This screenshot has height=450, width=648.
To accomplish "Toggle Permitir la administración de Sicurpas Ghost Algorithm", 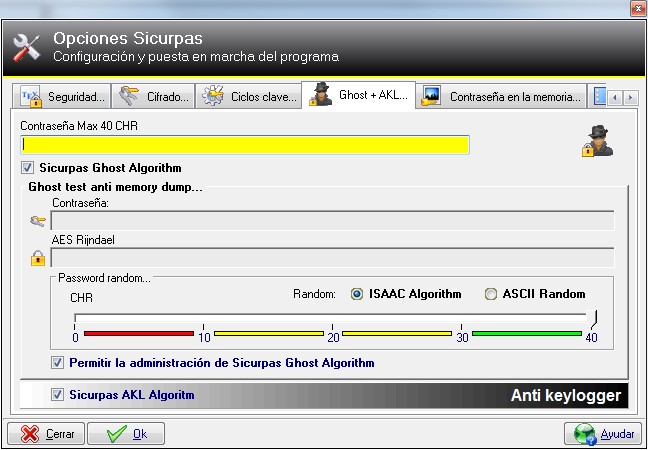I will click(x=57, y=363).
